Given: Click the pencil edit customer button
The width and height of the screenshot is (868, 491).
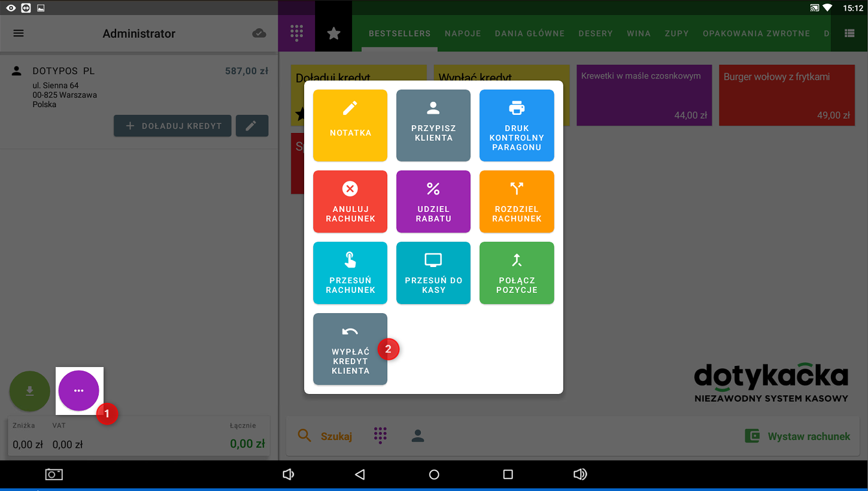Looking at the screenshot, I should 251,126.
